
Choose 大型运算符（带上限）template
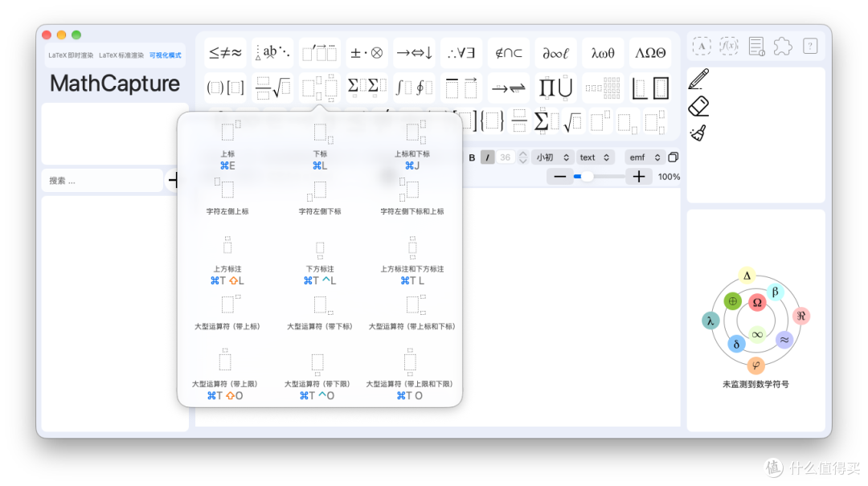225,374
